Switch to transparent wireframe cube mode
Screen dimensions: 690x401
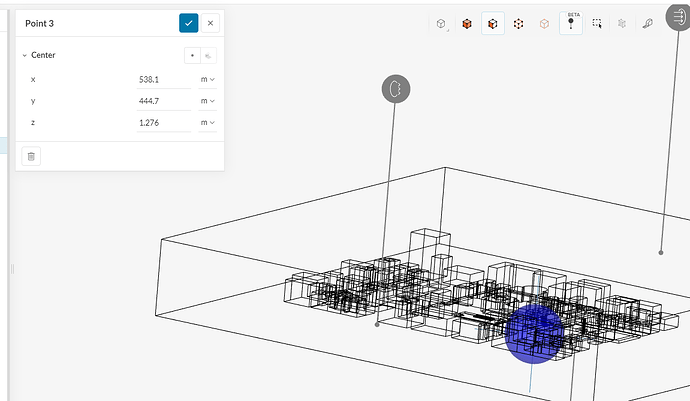pos(544,24)
